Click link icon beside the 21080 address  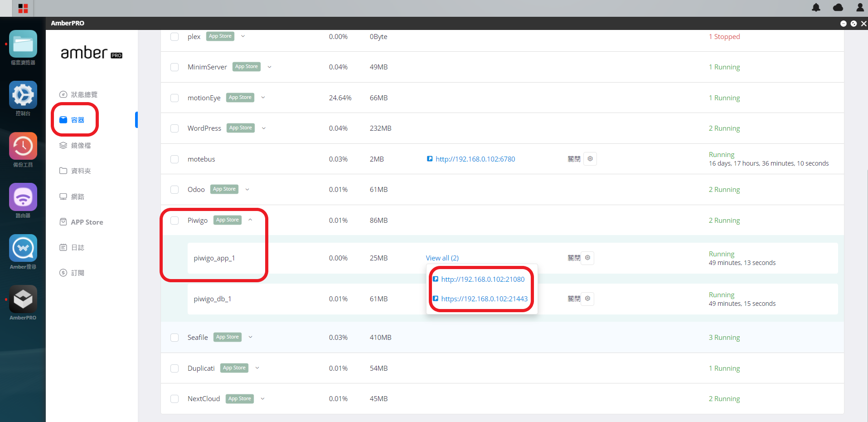(x=436, y=279)
